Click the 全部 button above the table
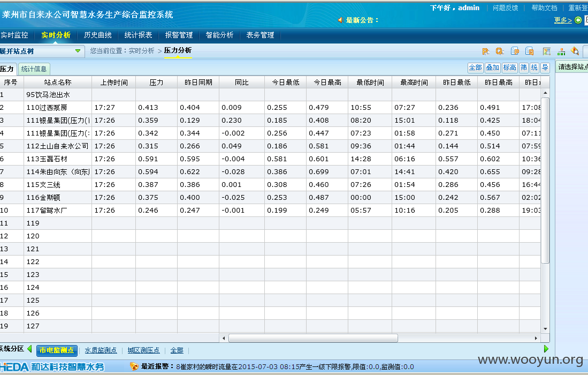The height and width of the screenshot is (375, 588). pos(475,67)
